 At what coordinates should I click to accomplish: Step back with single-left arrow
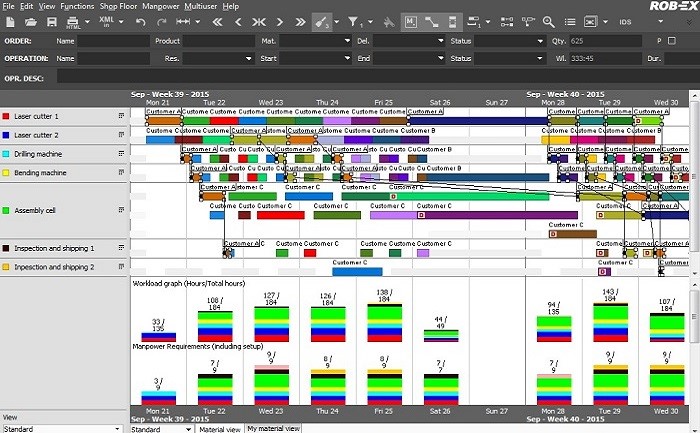click(x=238, y=21)
